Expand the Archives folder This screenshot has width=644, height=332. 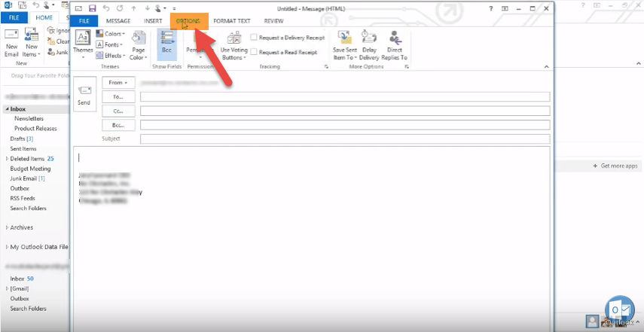click(8, 227)
